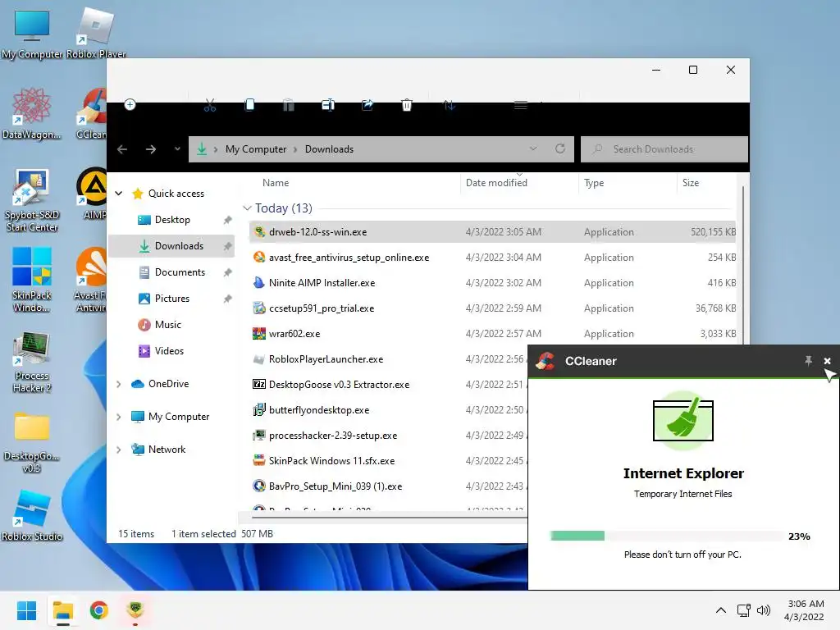Image resolution: width=840 pixels, height=630 pixels.
Task: Open the Windows Start menu
Action: click(26, 610)
